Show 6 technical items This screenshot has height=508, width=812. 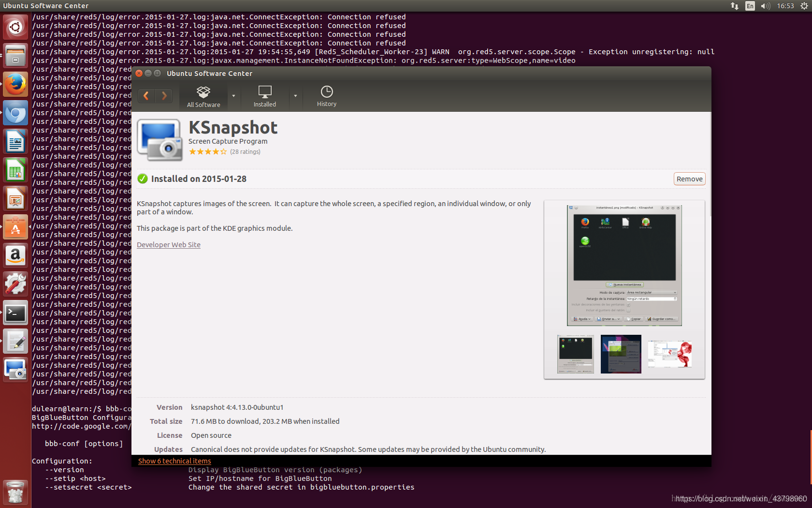coord(174,461)
